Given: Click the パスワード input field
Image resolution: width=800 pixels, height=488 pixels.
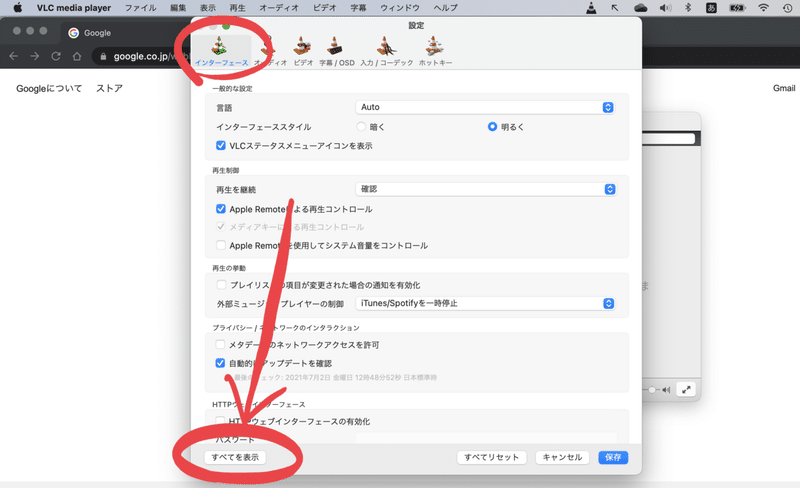Looking at the screenshot, I should 486,438.
